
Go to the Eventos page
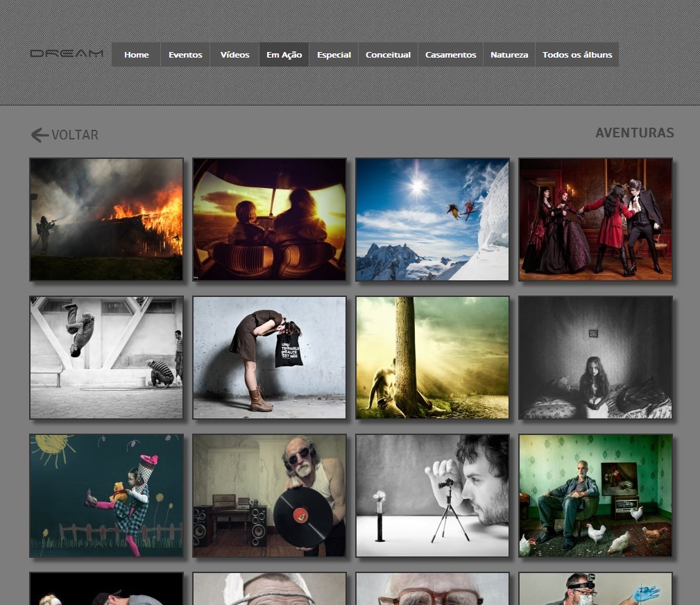(x=185, y=55)
